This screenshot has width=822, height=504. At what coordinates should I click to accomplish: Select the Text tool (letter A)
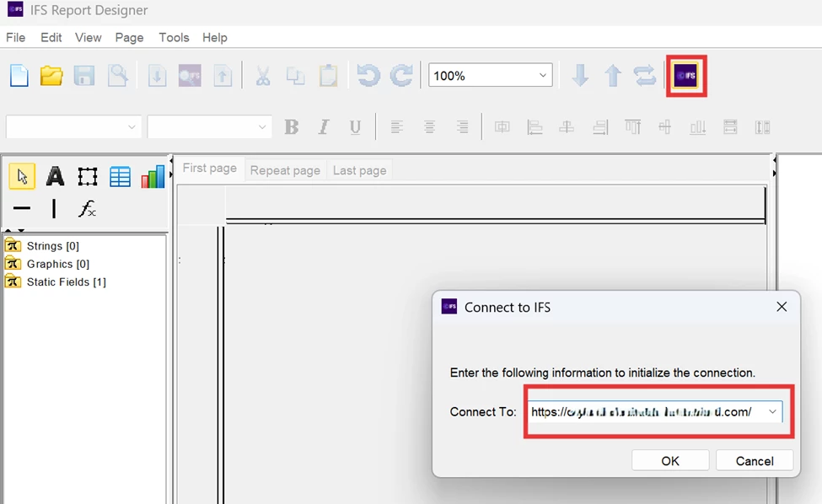(x=55, y=176)
